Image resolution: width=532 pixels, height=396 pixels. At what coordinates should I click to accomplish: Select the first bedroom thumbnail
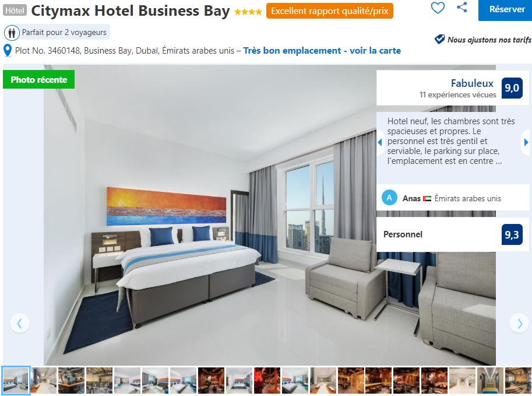16,380
